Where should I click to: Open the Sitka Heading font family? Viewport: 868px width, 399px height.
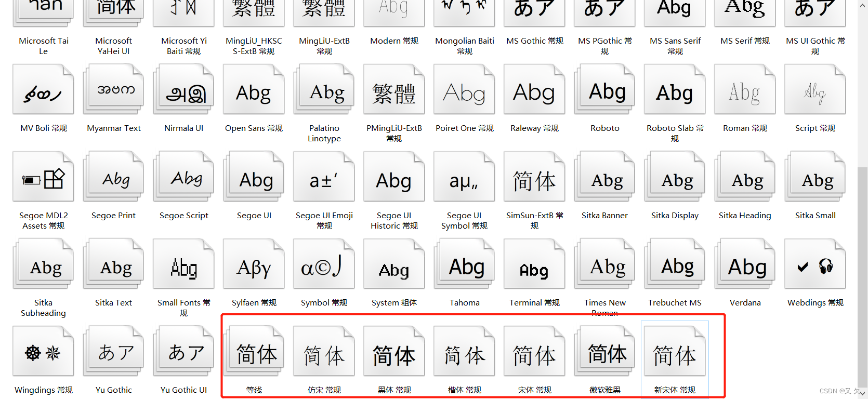(745, 176)
